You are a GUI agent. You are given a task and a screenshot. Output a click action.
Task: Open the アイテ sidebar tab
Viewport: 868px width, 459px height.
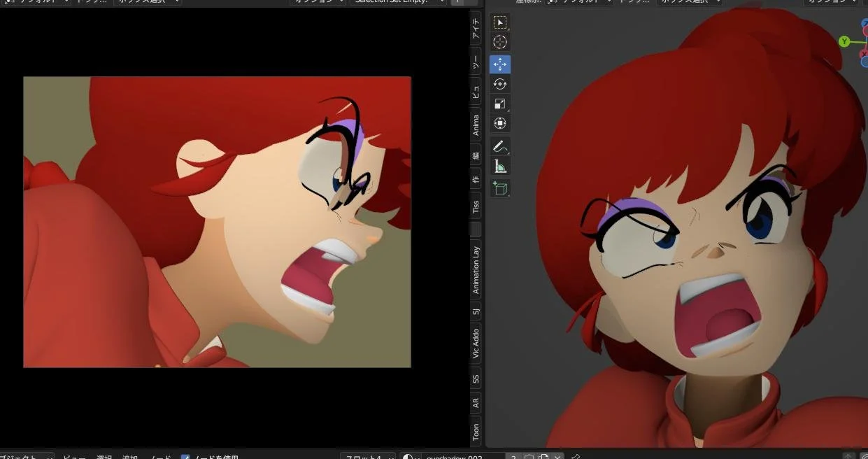tap(476, 29)
